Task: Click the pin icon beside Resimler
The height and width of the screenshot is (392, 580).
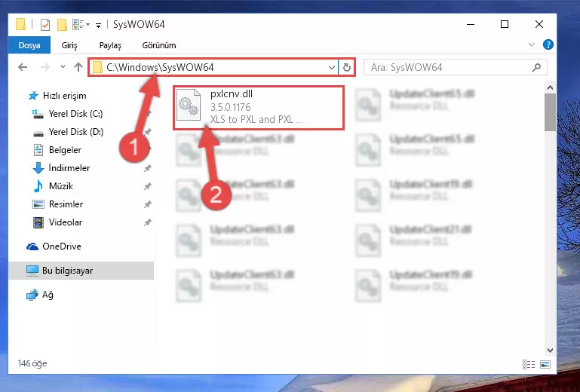Action: (148, 204)
